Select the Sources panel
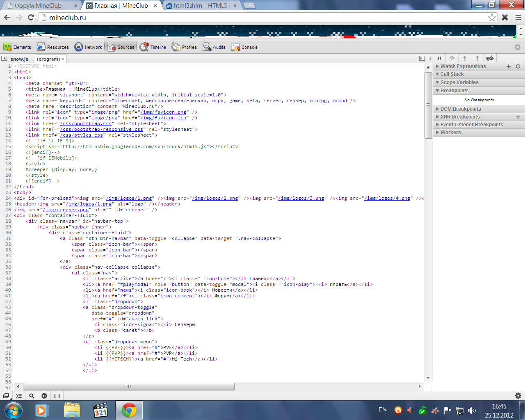 coord(121,47)
